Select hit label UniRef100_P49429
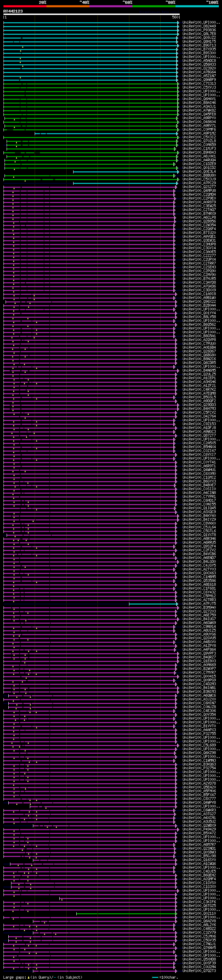The height and width of the screenshot is (980, 222). point(199,829)
